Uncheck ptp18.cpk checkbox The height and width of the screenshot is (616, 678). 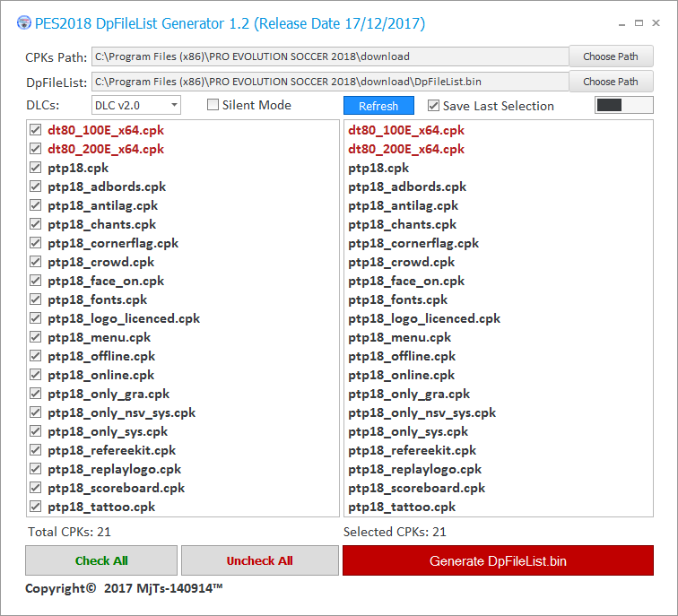click(36, 168)
